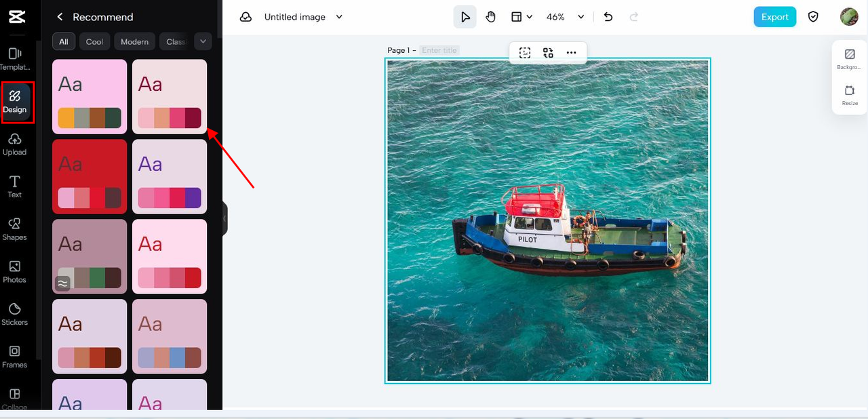
Task: Select the Cool style filter tab
Action: [x=94, y=41]
